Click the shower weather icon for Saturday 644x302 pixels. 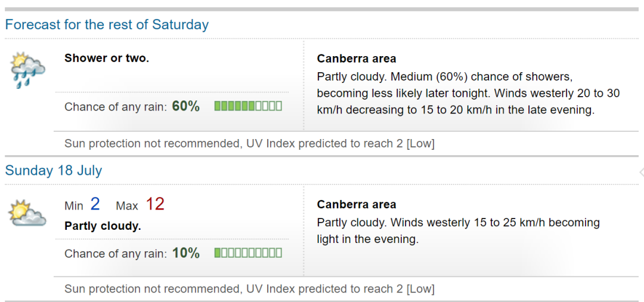28,70
